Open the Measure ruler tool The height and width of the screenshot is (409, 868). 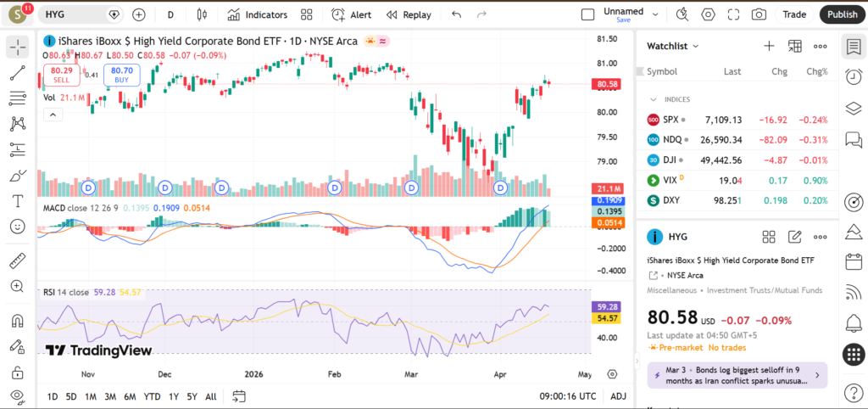point(17,261)
